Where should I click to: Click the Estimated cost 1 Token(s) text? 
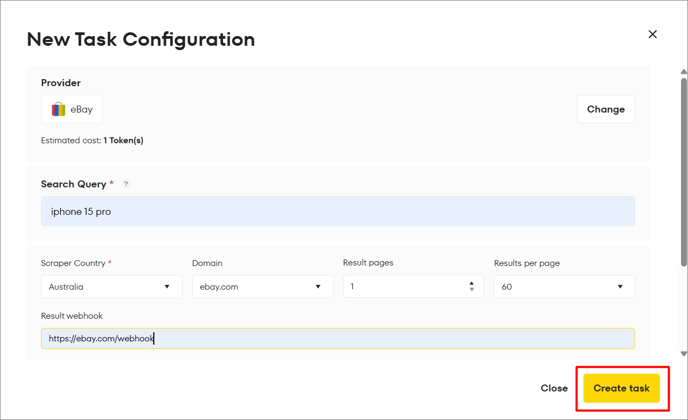click(92, 140)
